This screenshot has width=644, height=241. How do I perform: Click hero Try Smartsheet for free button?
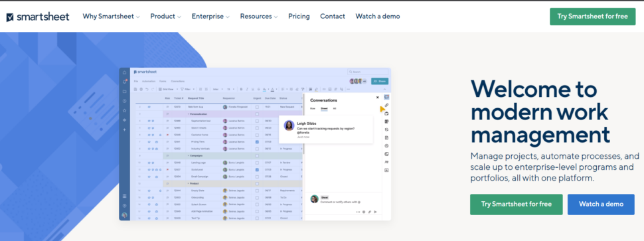[517, 204]
